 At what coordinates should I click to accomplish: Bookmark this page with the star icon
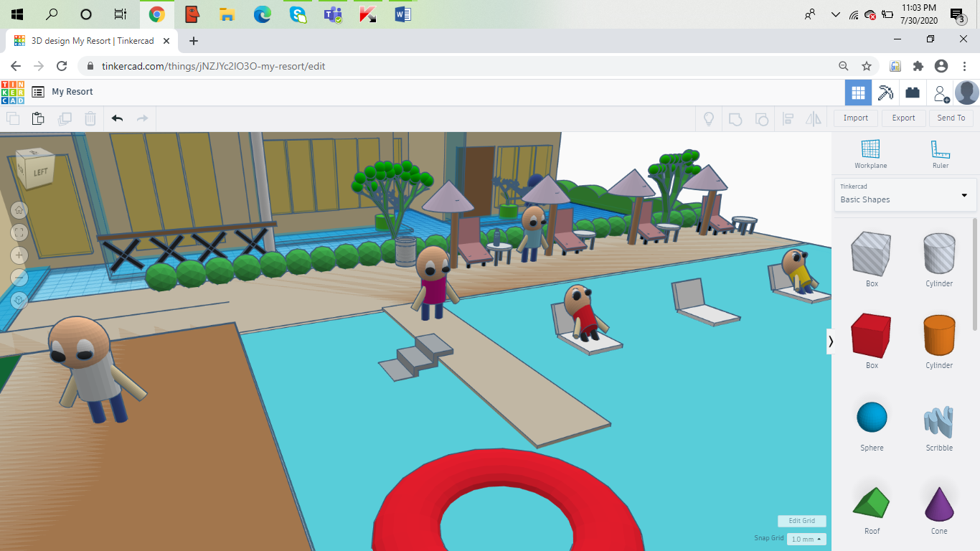pyautogui.click(x=867, y=66)
